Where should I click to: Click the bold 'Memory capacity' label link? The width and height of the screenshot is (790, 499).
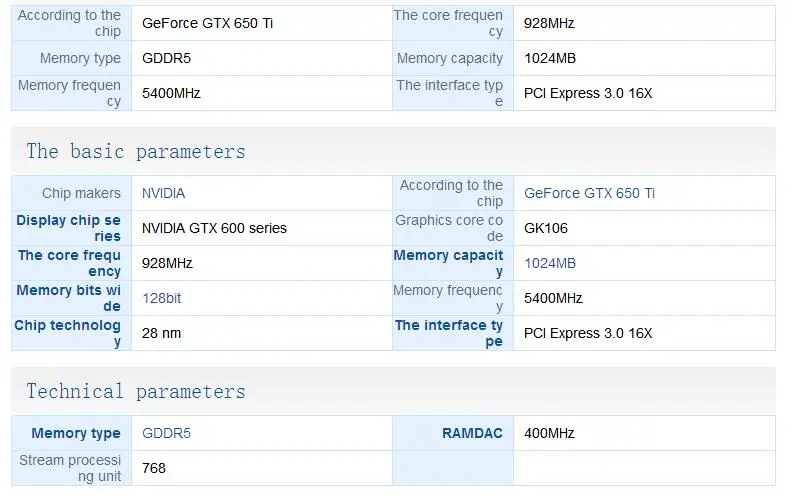(448, 263)
